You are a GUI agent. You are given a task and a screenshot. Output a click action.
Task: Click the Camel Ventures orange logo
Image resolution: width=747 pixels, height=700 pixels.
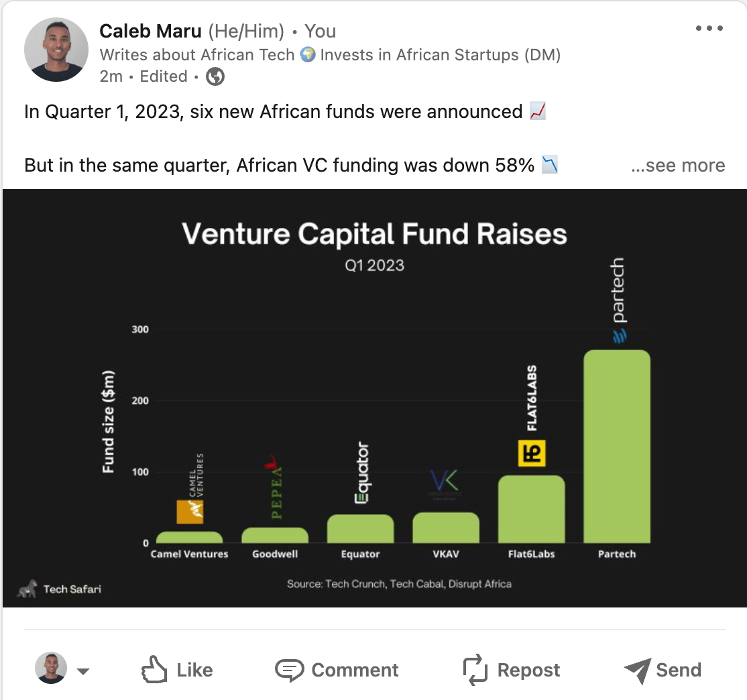[x=190, y=512]
